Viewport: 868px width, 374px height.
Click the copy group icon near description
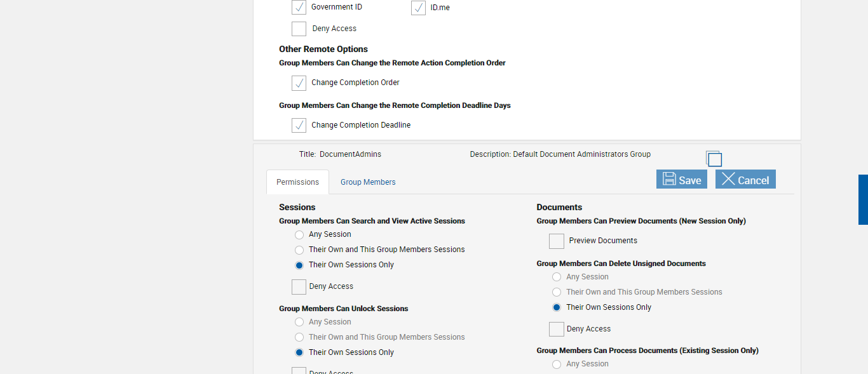[714, 159]
